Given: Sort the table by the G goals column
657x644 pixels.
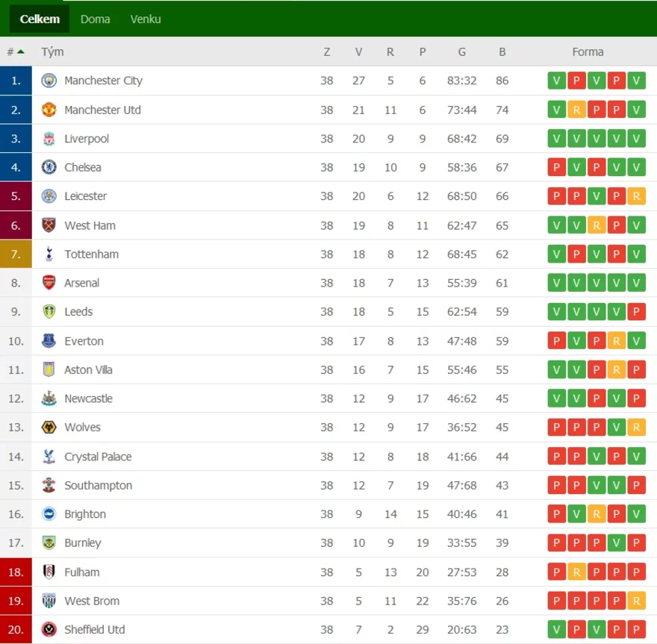Looking at the screenshot, I should click(x=461, y=51).
